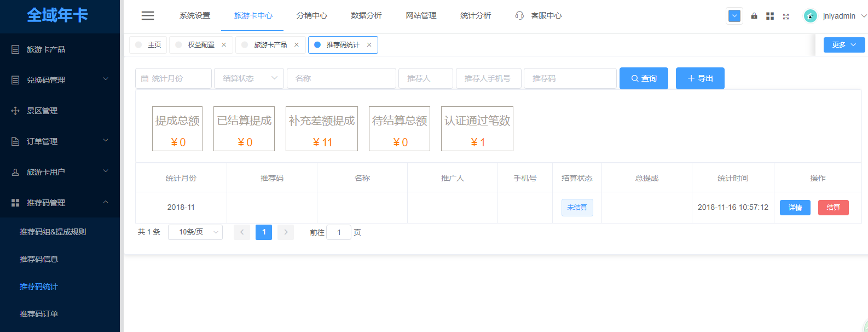Switch to the 权益配置 tab

coord(201,45)
